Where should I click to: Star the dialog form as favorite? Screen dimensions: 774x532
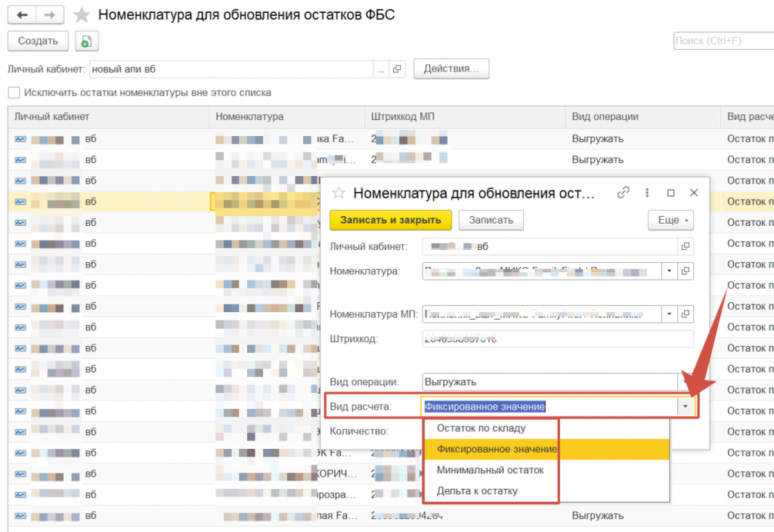click(339, 193)
